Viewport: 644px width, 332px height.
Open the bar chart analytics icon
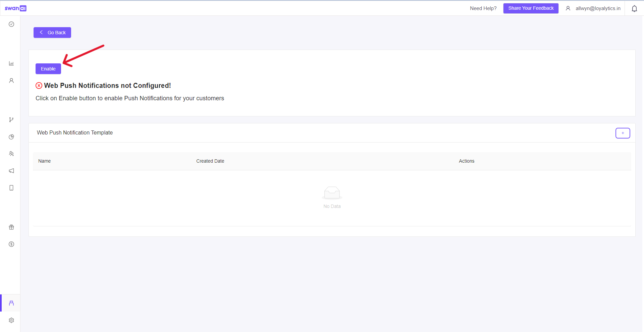click(11, 63)
